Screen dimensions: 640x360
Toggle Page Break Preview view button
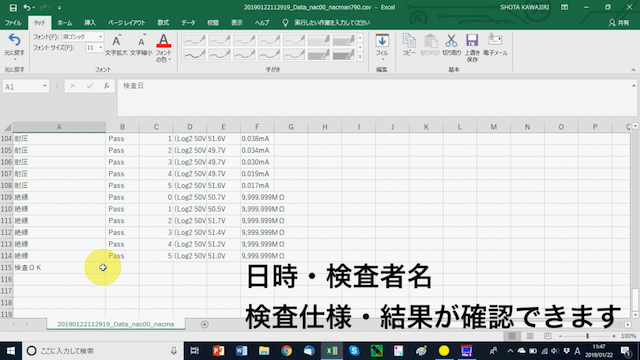547,336
